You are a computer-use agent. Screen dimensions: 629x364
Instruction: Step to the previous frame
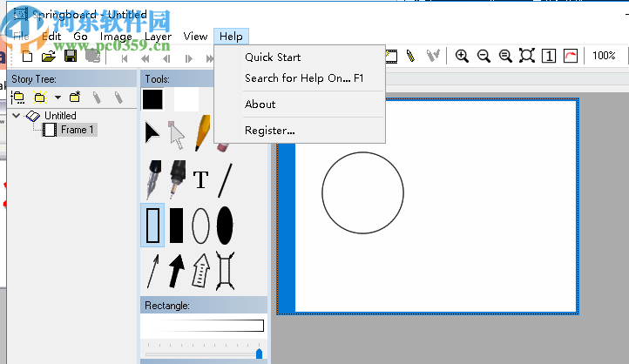coord(166,59)
